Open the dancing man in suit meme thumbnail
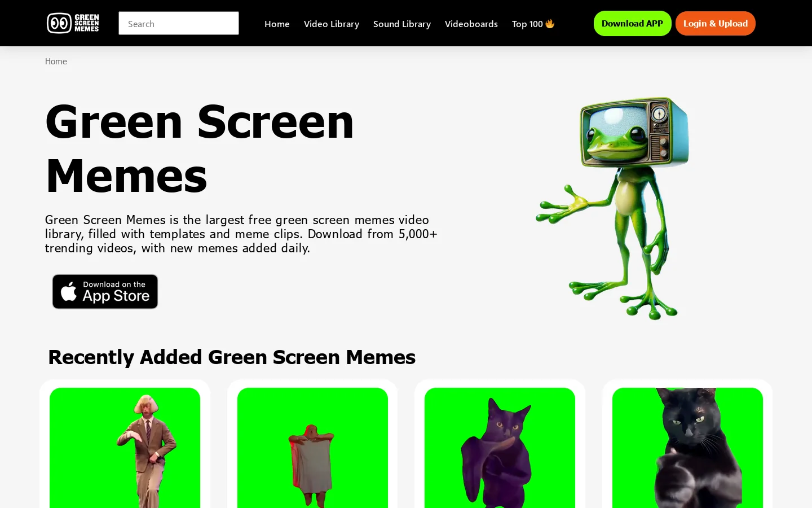 pos(125,448)
